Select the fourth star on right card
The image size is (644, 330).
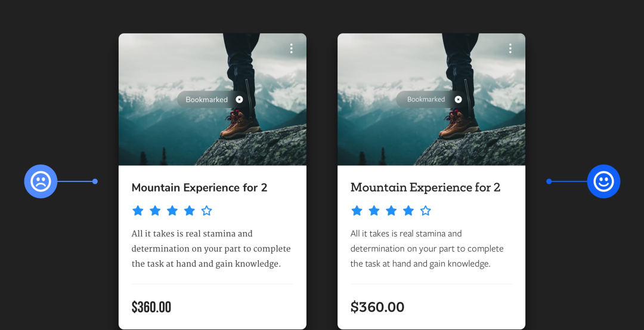click(408, 211)
